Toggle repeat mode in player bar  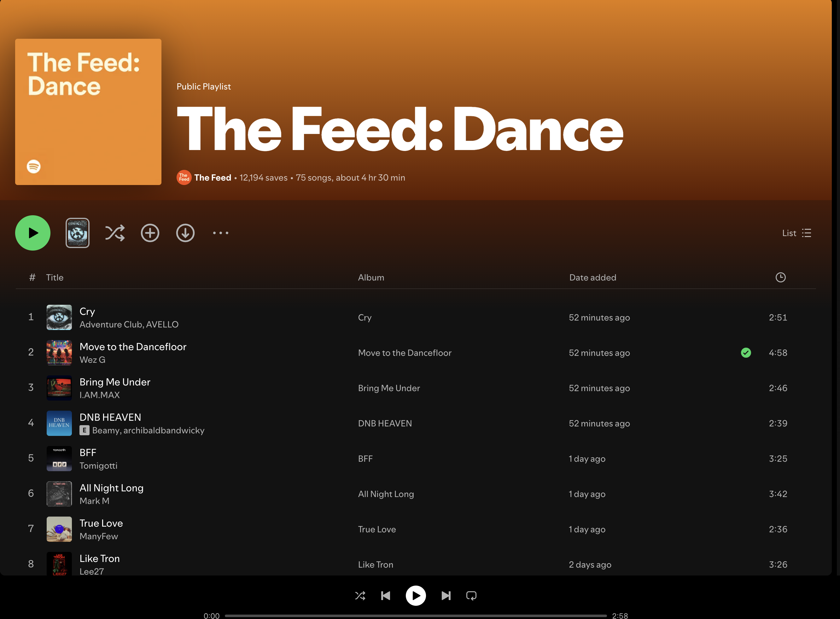(x=471, y=596)
